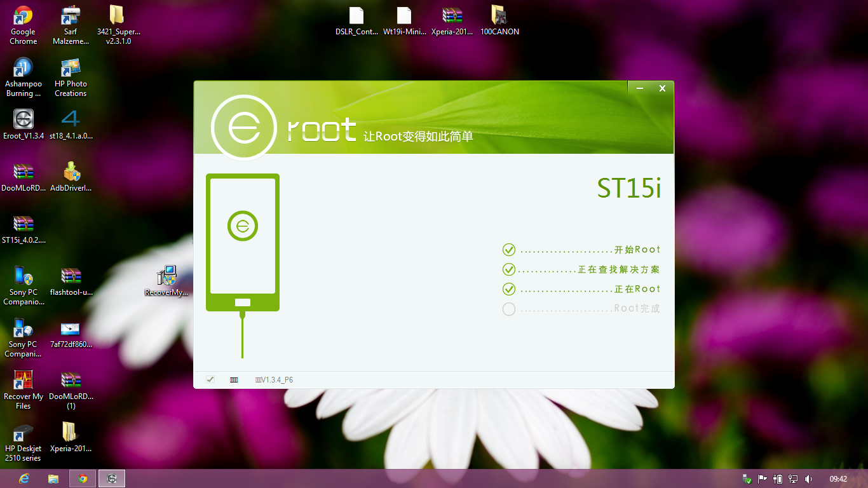The height and width of the screenshot is (488, 868).
Task: Open the DooMLoRD (1) archive
Action: 71,390
